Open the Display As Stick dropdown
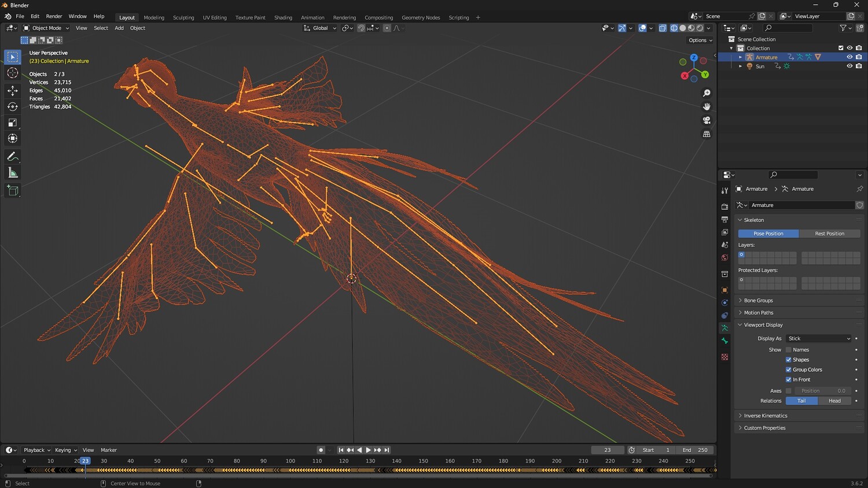This screenshot has width=868, height=488. pyautogui.click(x=819, y=338)
